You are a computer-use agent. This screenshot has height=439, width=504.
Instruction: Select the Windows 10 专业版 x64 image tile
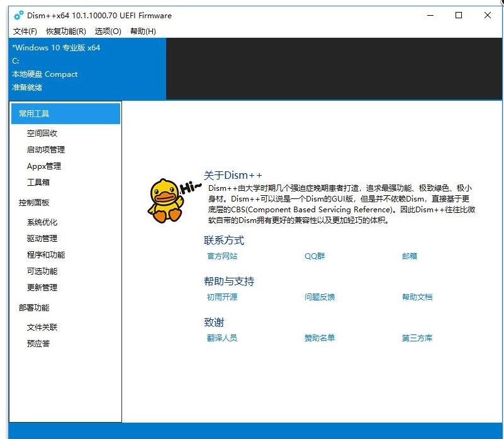(87, 68)
